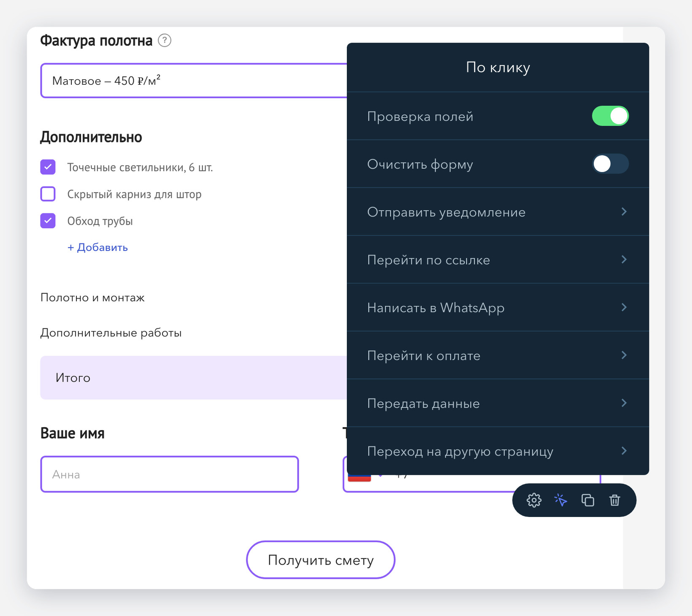Click the + Добавить link
The image size is (692, 616).
97,247
